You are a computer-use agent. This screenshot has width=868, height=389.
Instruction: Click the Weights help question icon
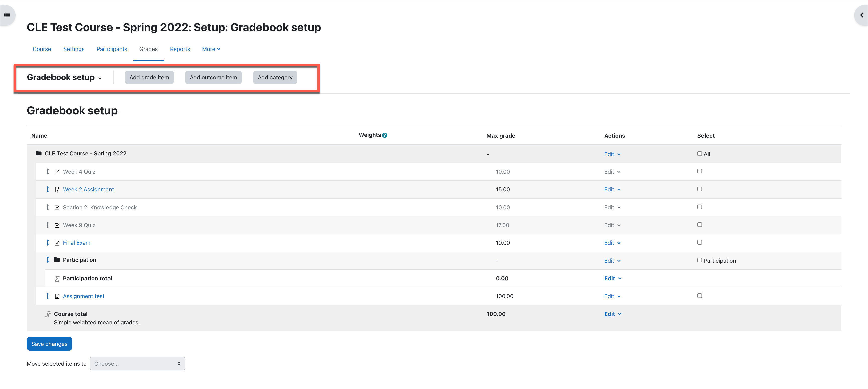point(385,135)
